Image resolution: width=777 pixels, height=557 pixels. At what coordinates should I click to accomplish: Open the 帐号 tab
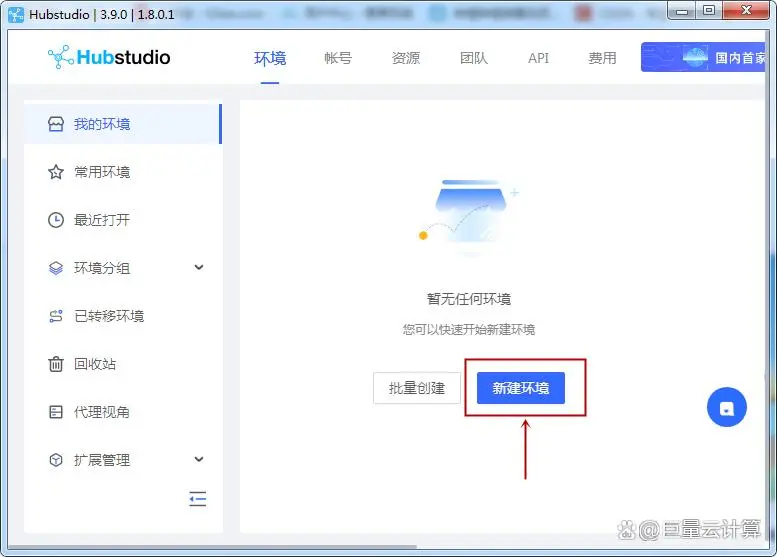[338, 58]
